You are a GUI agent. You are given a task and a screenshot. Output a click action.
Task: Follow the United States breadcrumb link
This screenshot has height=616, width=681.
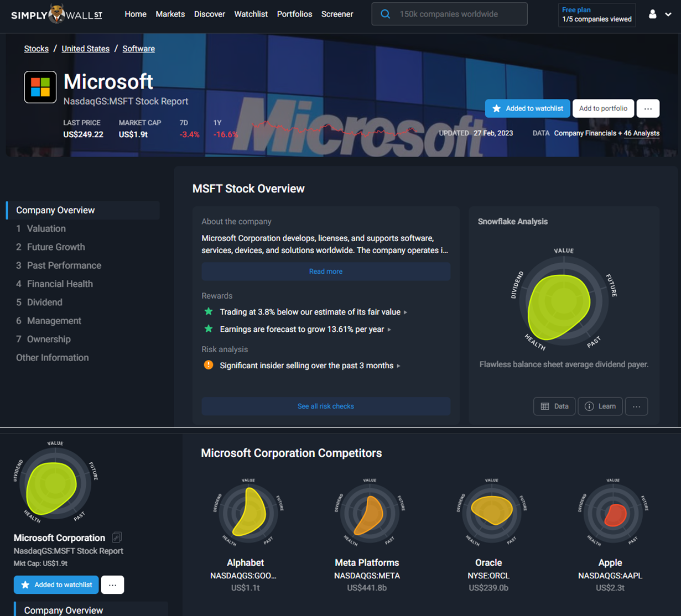click(86, 49)
